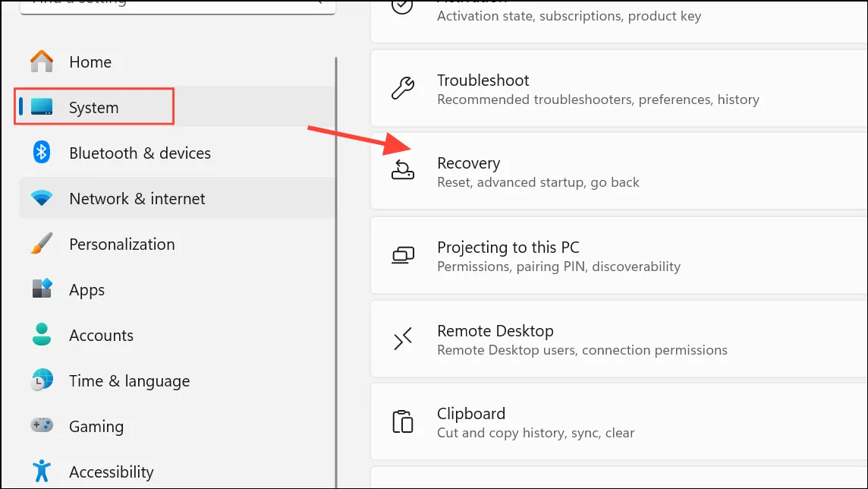Screen dimensions: 868x489
Task: Go to Network & internet
Action: click(177, 198)
